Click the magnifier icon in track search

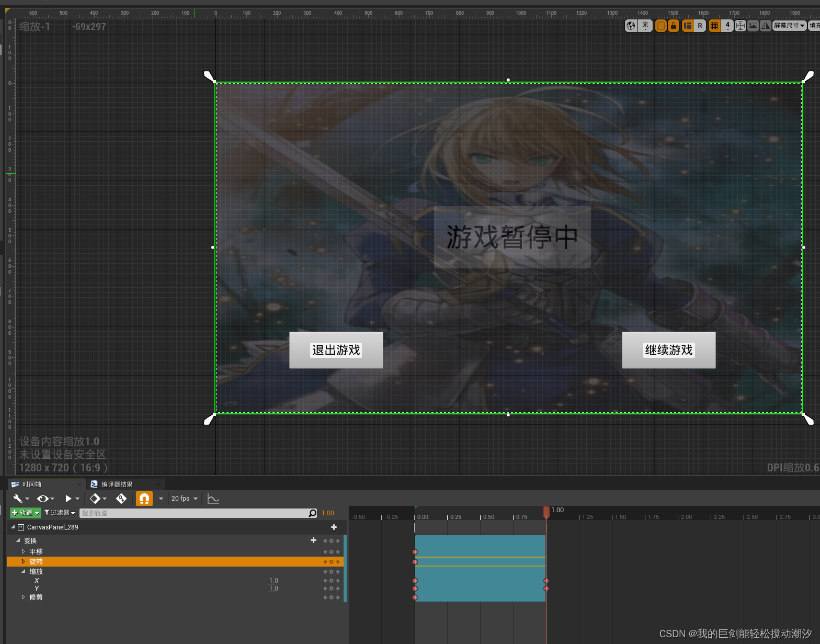coord(313,513)
